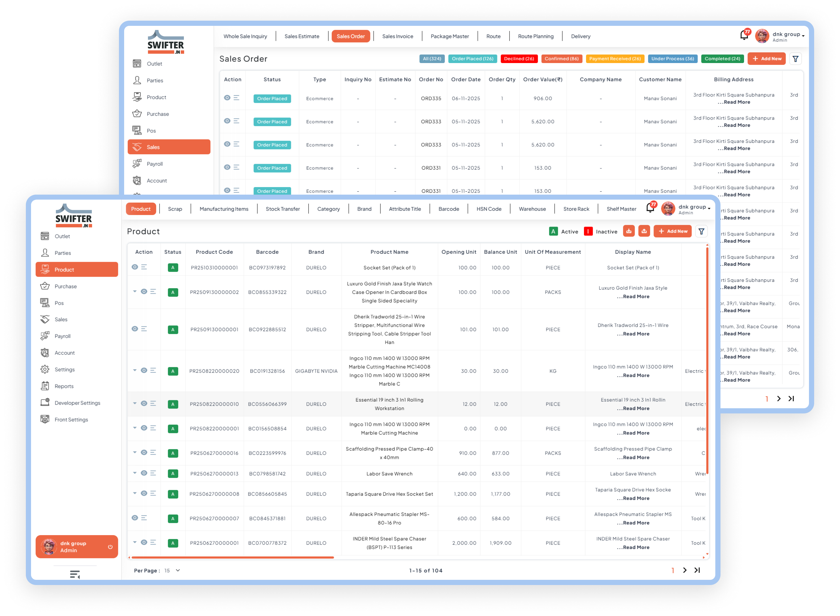Image resolution: width=840 pixels, height=616 pixels.
Task: Expand the Labor Save Wrench row
Action: [135, 473]
